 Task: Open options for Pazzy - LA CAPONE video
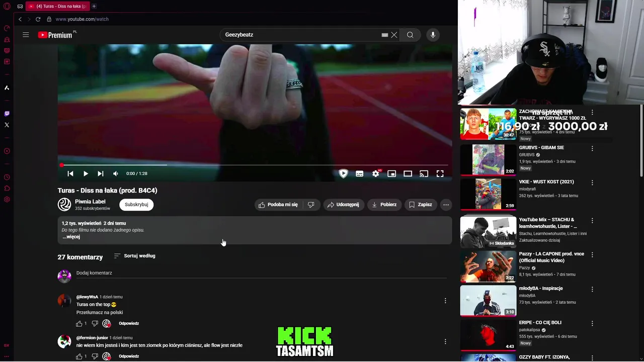[592, 255]
